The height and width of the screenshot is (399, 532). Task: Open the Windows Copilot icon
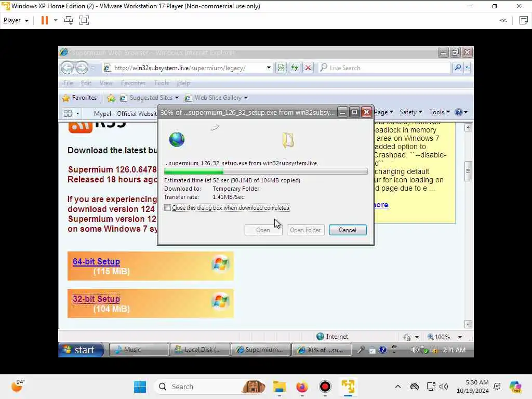pos(515,387)
